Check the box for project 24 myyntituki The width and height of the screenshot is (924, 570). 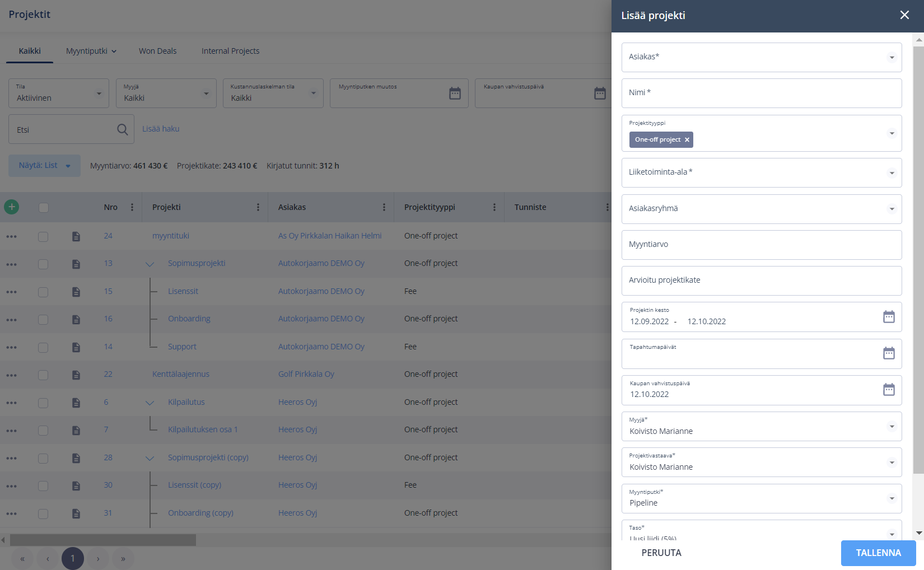(x=43, y=236)
